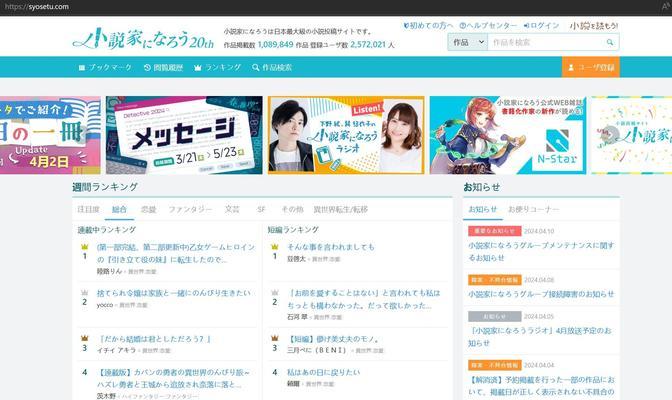Switch to the 注目度 ranking tab

[88, 209]
